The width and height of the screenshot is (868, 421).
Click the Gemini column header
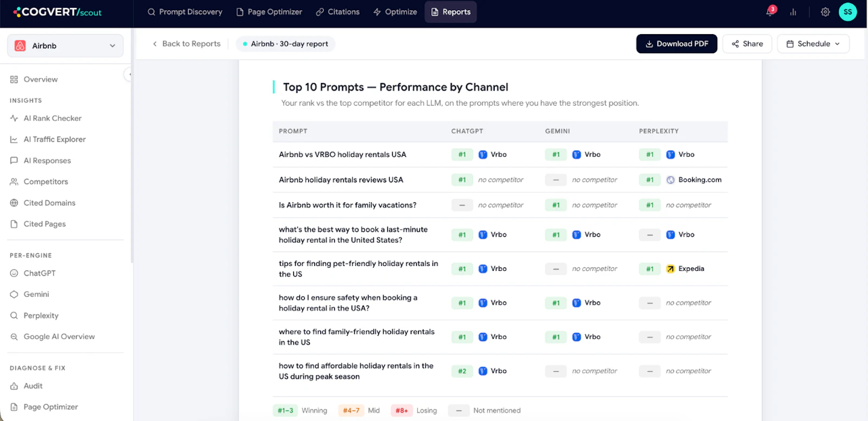pyautogui.click(x=558, y=131)
